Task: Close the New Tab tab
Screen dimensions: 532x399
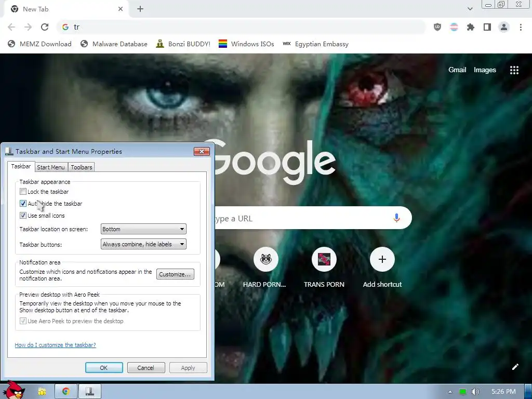Action: 121,9
